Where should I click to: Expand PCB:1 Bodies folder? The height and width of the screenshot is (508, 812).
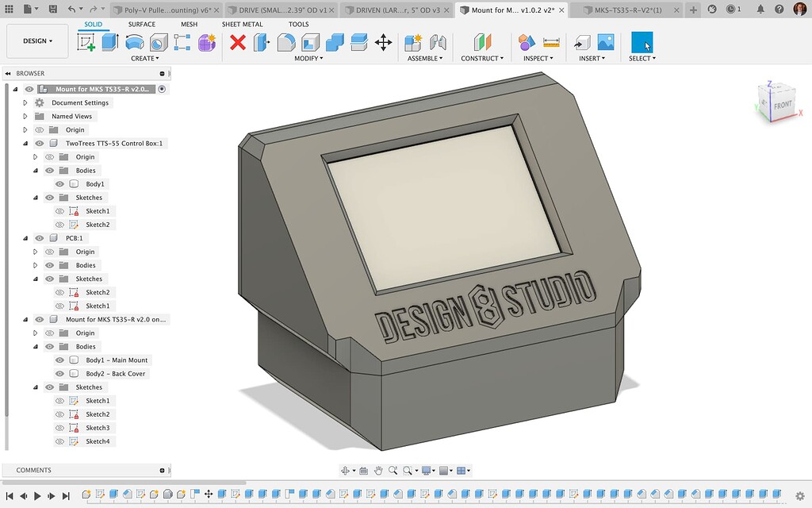[x=35, y=265]
